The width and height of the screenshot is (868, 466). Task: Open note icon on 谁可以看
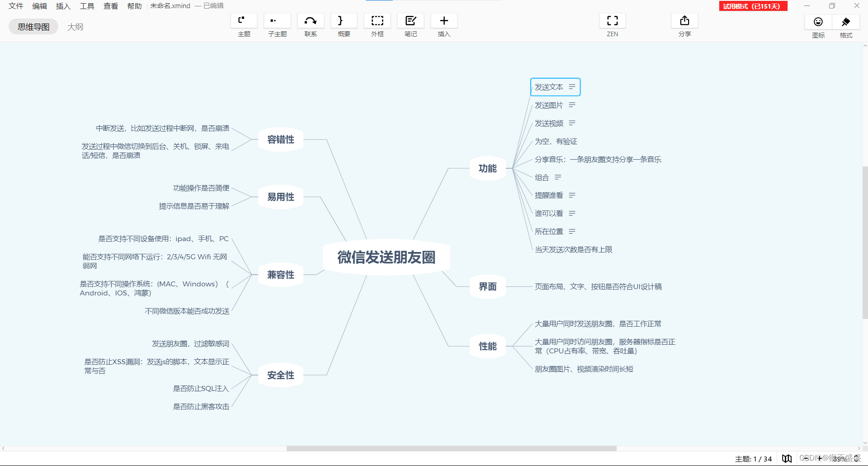(x=572, y=214)
